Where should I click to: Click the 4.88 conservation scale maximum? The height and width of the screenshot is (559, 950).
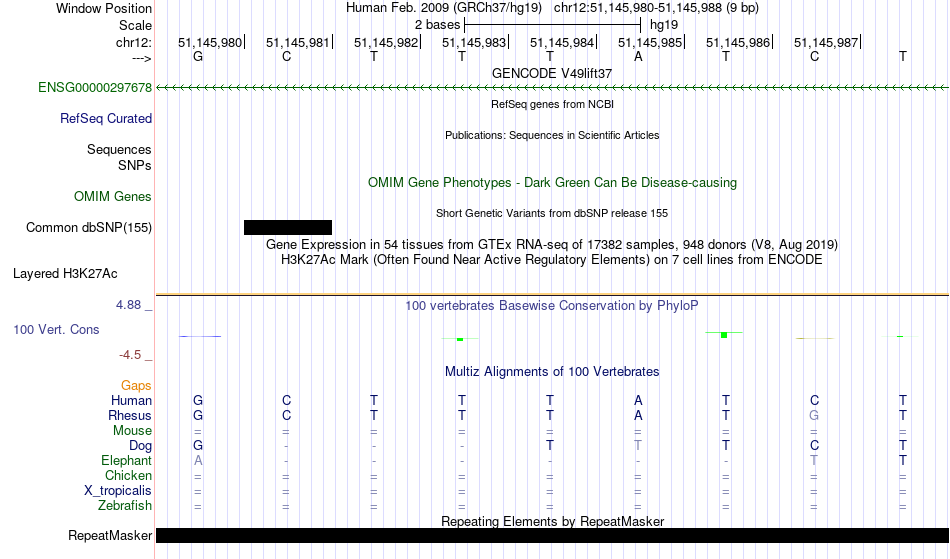tap(128, 305)
